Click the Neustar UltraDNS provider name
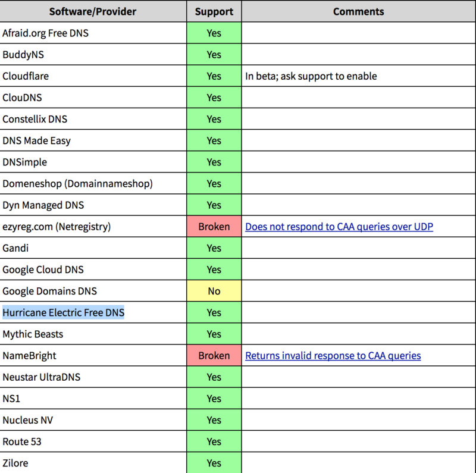 tap(41, 377)
